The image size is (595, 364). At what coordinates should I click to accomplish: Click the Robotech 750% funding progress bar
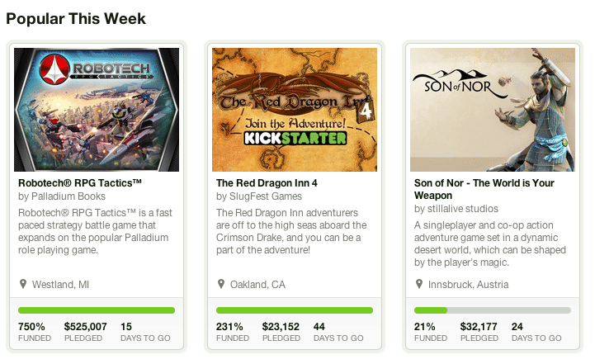(x=97, y=310)
